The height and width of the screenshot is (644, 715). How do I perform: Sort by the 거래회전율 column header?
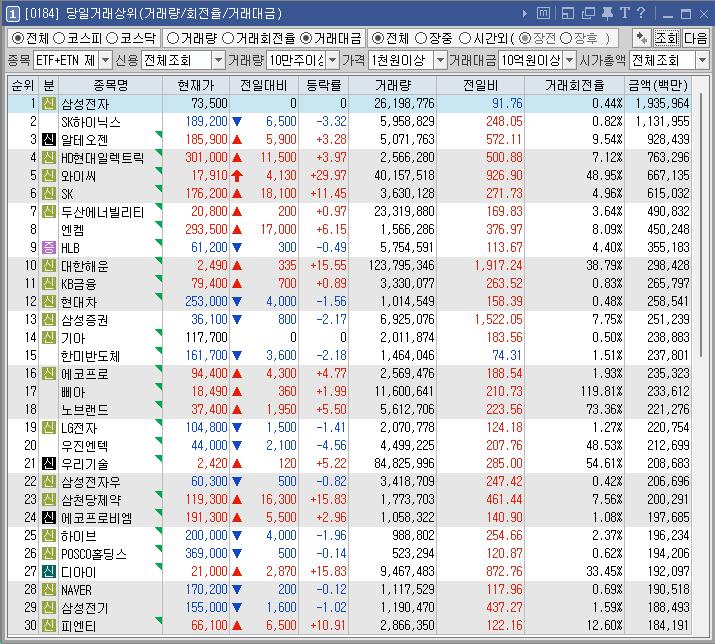(x=575, y=85)
